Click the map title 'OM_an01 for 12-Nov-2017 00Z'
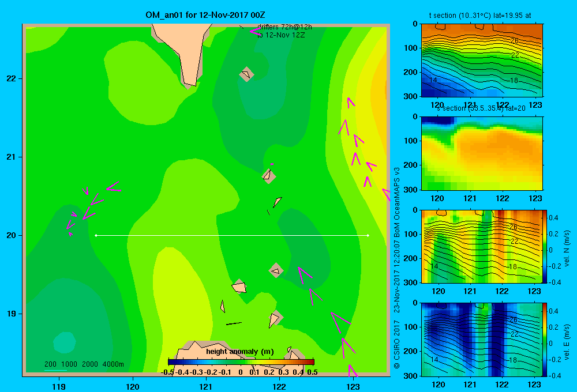Viewport: 577px width, 392px height. [205, 15]
